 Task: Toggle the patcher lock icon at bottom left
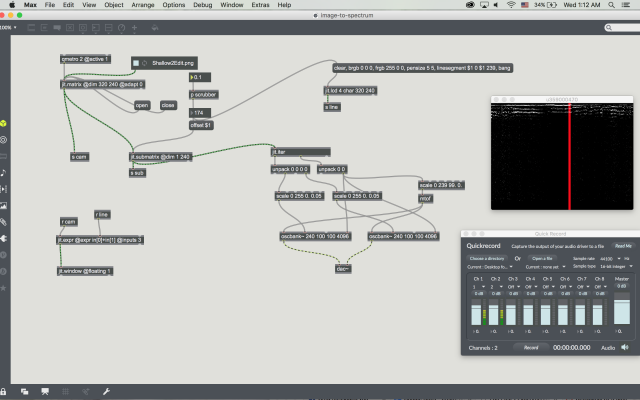(x=3, y=391)
